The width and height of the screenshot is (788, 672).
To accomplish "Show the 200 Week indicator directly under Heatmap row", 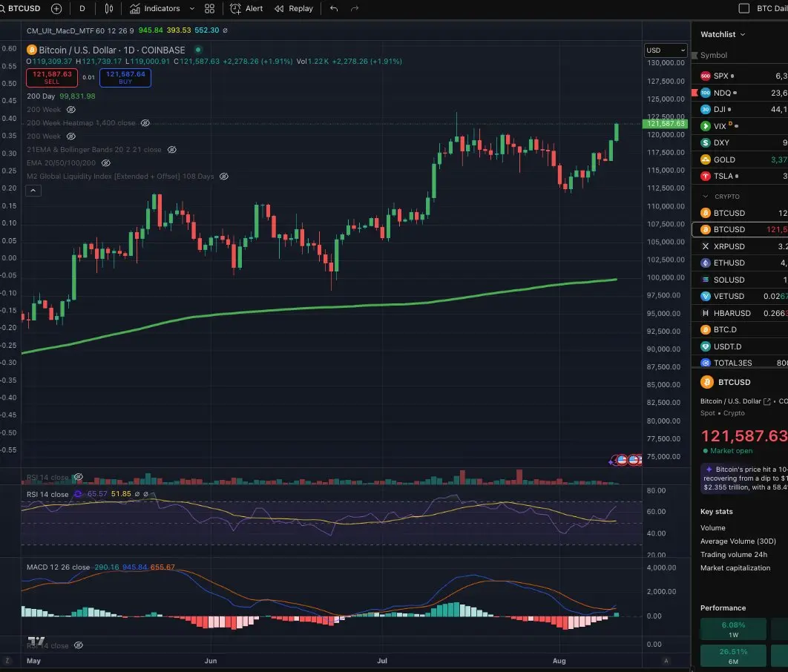I will tap(71, 136).
